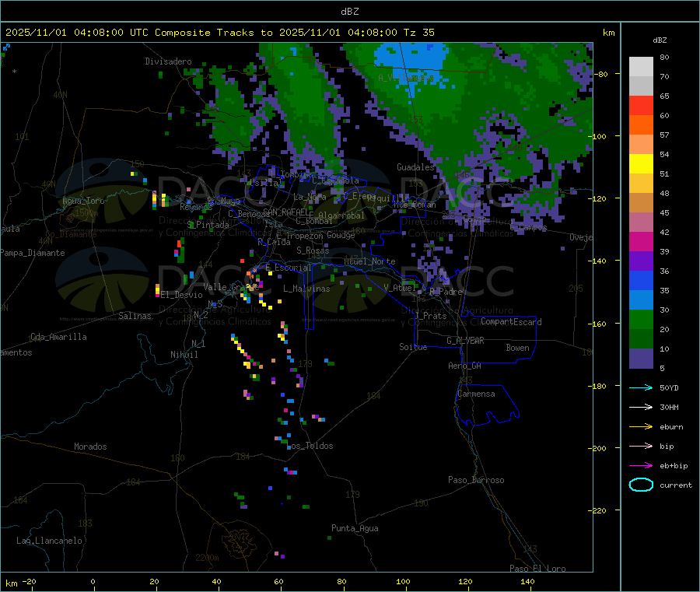700x592 pixels.
Task: Click the CompantEscard place label
Action: pyautogui.click(x=511, y=321)
